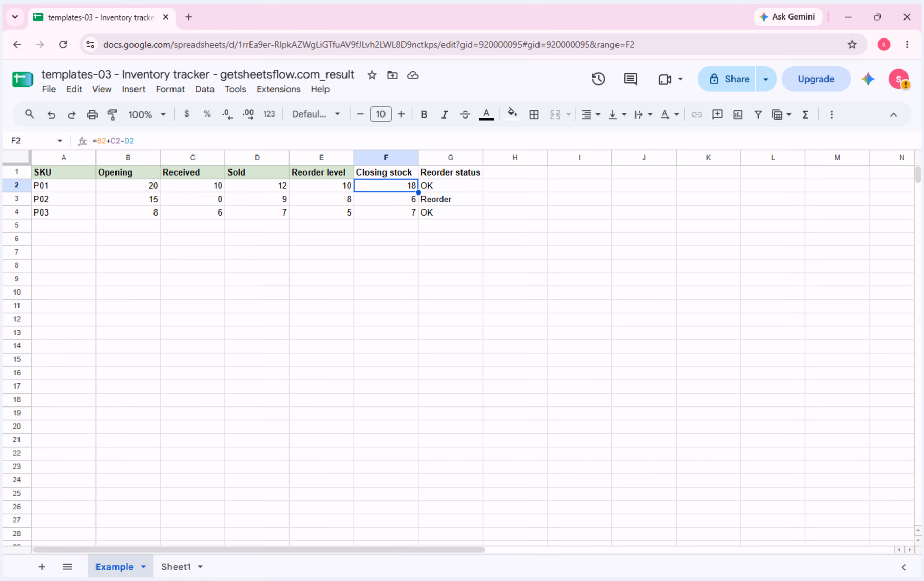Open Text color picker
Viewport: 924px width, 581px height.
pos(486,114)
